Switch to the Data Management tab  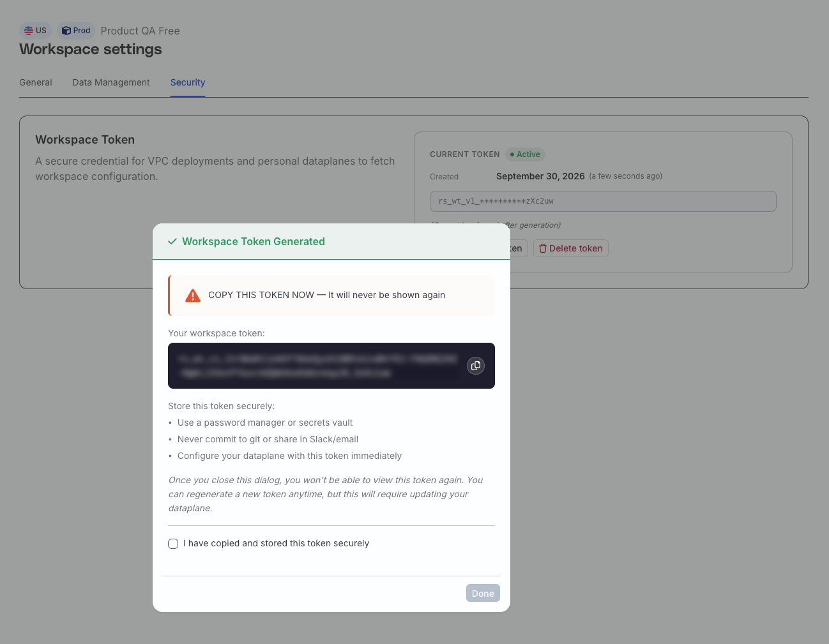[111, 82]
